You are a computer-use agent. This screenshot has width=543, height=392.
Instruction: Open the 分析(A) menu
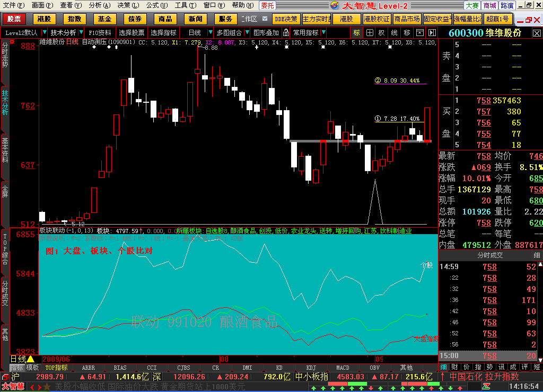(x=99, y=5)
